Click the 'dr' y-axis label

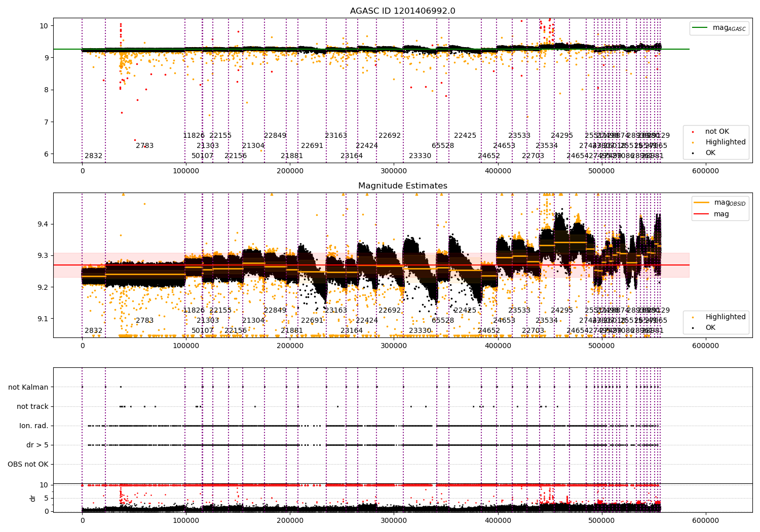click(33, 498)
